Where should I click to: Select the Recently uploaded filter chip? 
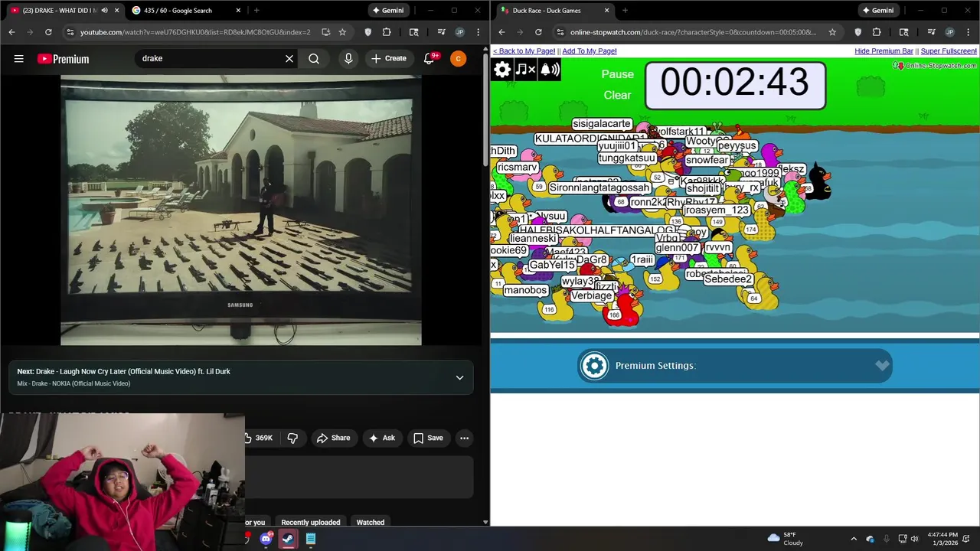tap(310, 522)
